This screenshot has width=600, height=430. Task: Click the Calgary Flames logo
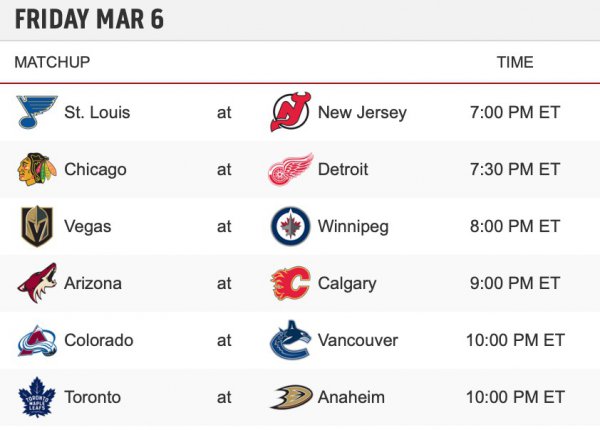point(290,283)
